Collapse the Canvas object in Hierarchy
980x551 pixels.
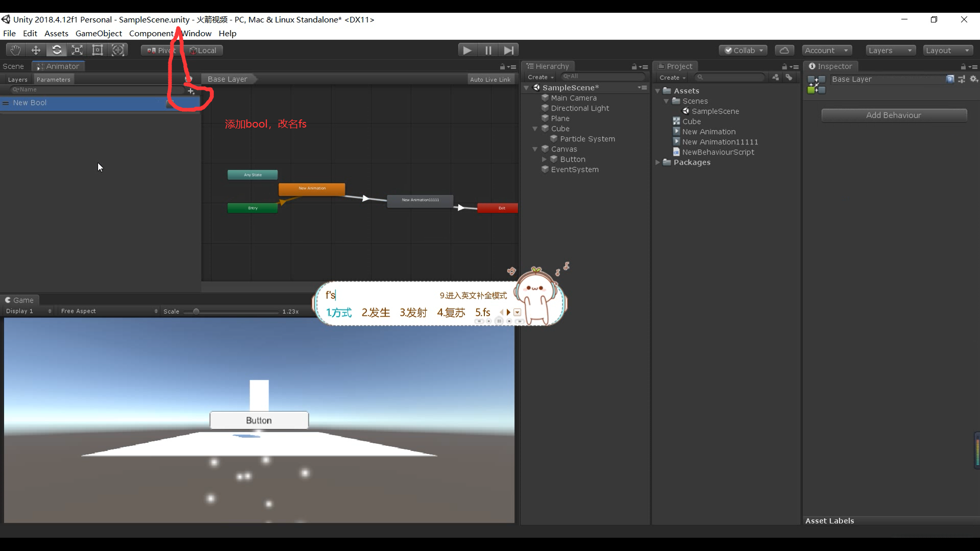tap(535, 149)
